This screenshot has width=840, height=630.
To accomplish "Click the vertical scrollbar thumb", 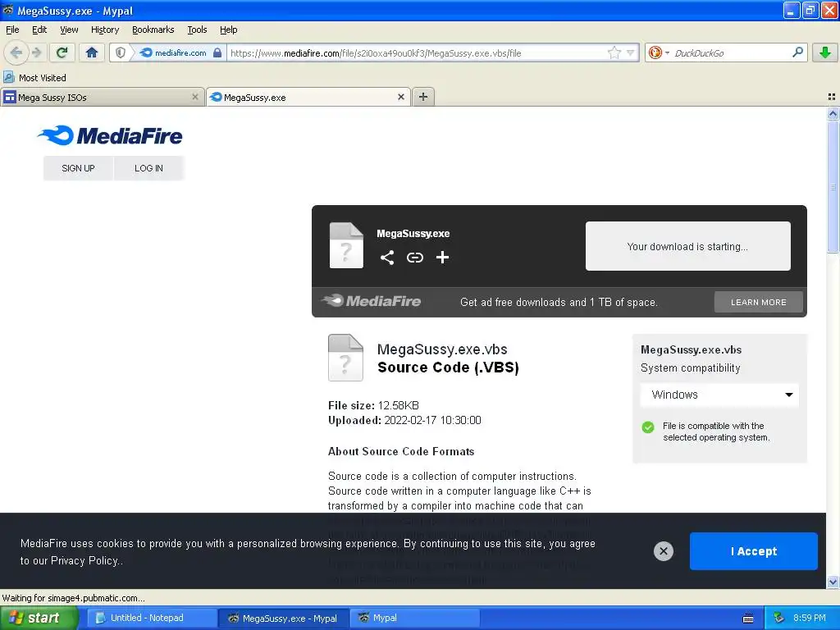I will click(x=833, y=186).
